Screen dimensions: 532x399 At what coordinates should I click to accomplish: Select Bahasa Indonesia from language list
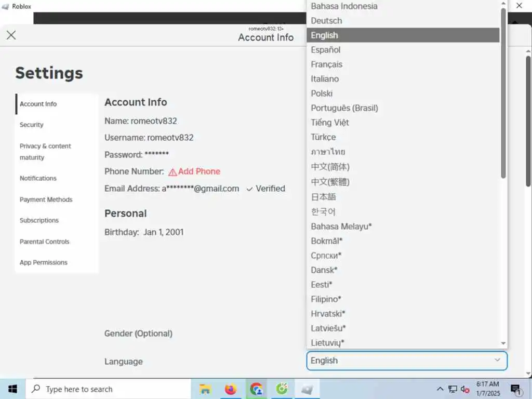pos(403,6)
